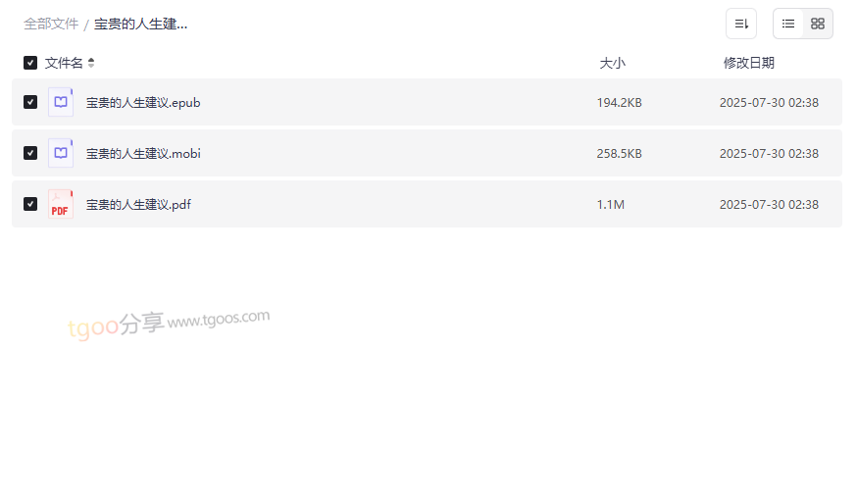Click the current folder 宝贵的人生建... breadcrumb

tap(140, 24)
